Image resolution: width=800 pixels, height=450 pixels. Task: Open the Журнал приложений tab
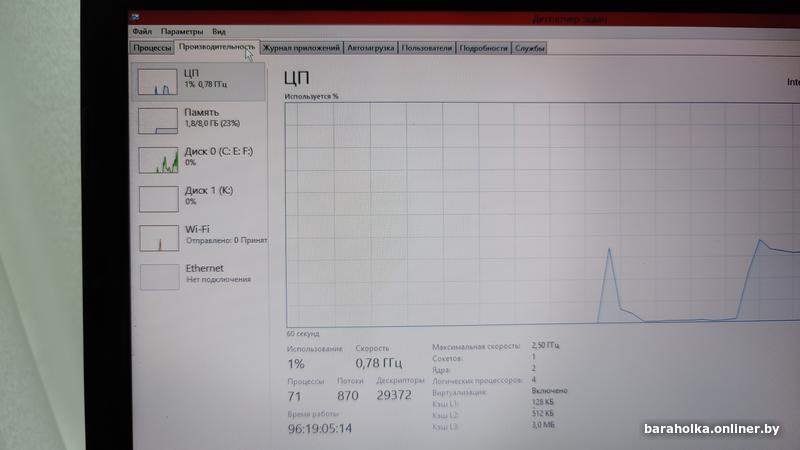[301, 48]
